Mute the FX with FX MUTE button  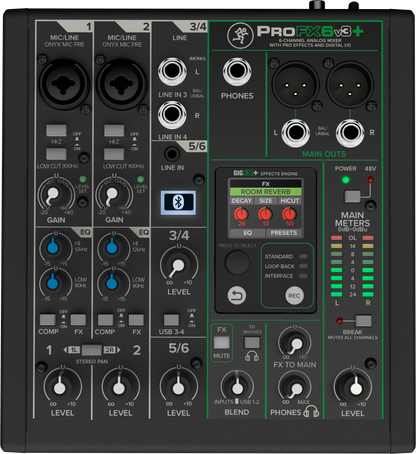tap(222, 342)
